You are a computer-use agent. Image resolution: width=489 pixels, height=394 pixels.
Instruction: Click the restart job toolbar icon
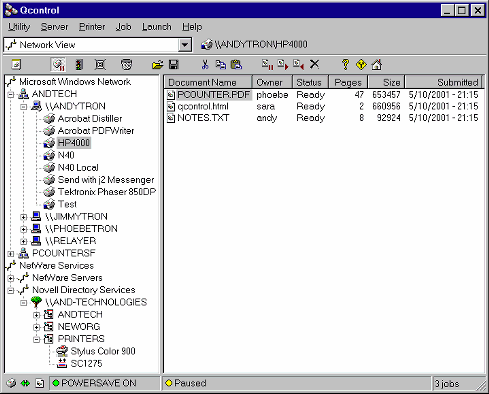tap(298, 64)
